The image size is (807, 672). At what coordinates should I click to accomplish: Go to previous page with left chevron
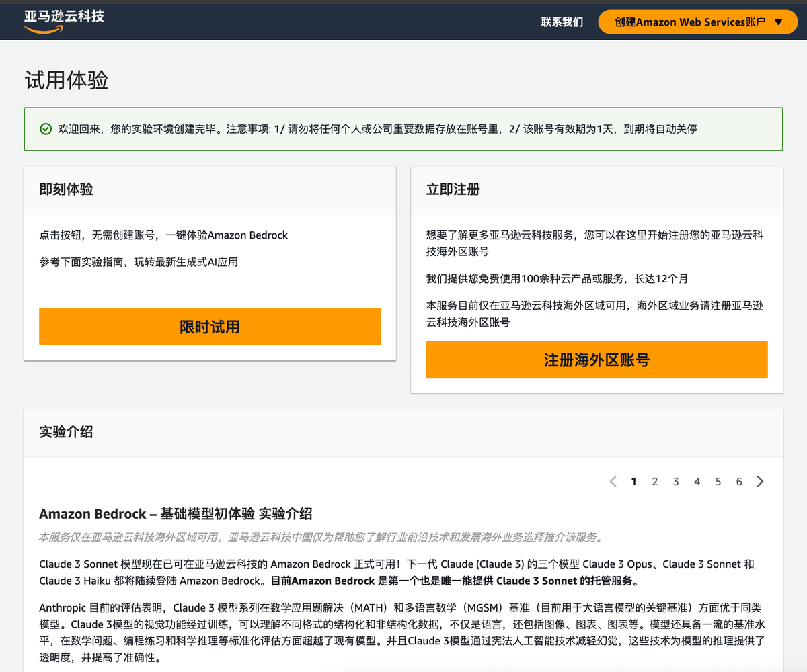pos(613,481)
